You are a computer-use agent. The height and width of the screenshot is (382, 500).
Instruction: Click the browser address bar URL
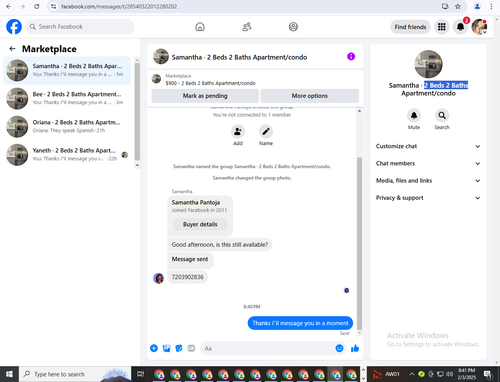point(119,6)
